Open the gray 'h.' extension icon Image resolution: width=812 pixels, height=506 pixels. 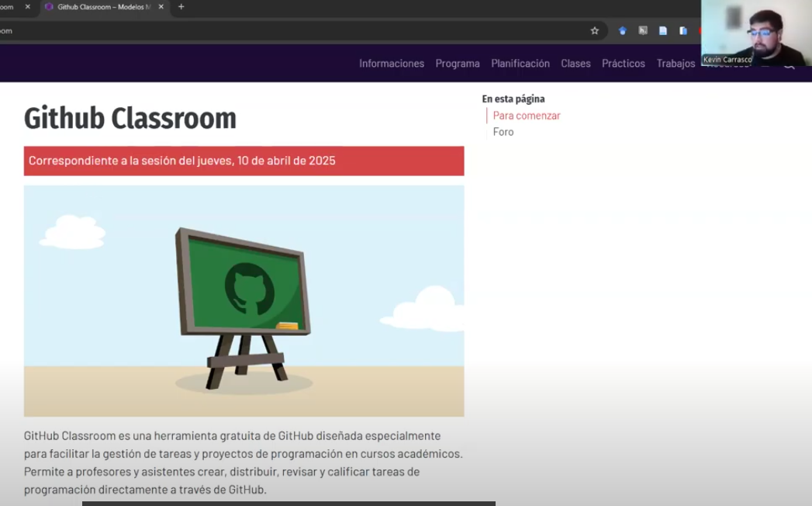point(643,30)
